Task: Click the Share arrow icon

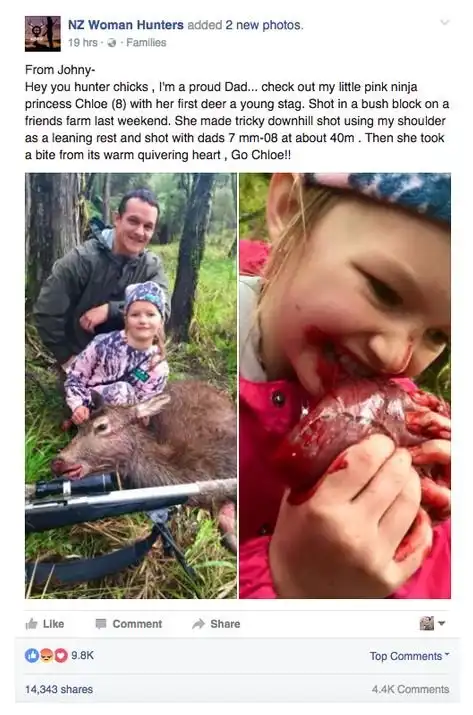Action: pos(198,623)
